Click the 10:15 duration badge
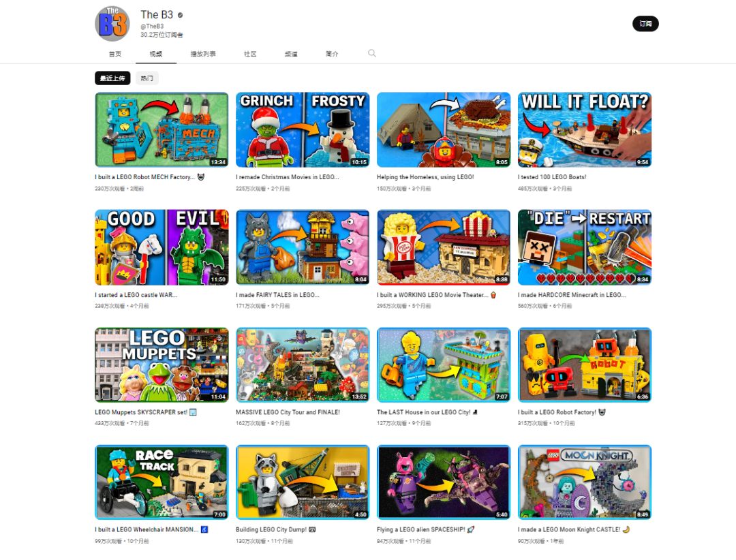The height and width of the screenshot is (560, 736). [359, 162]
